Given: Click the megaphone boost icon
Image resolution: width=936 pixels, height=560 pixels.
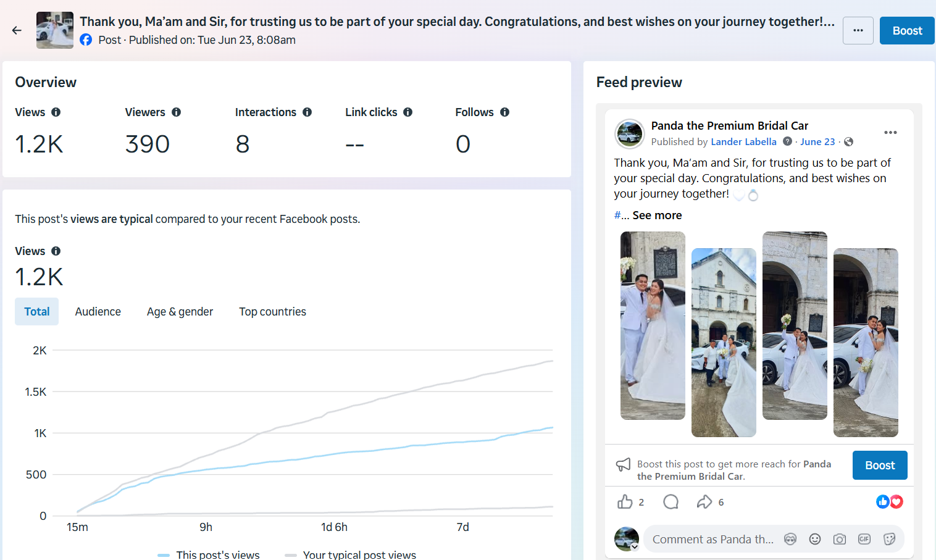Looking at the screenshot, I should 624,465.
